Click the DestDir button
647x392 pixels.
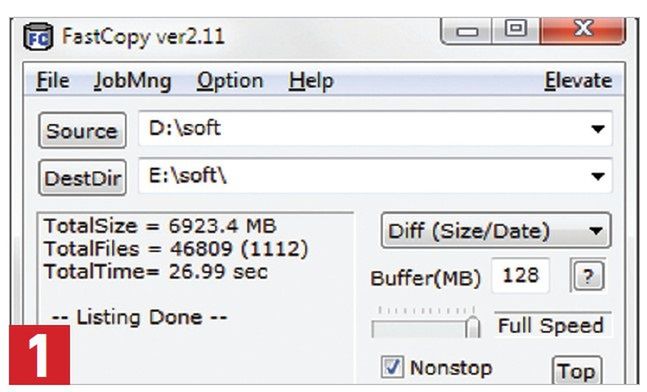coord(82,178)
